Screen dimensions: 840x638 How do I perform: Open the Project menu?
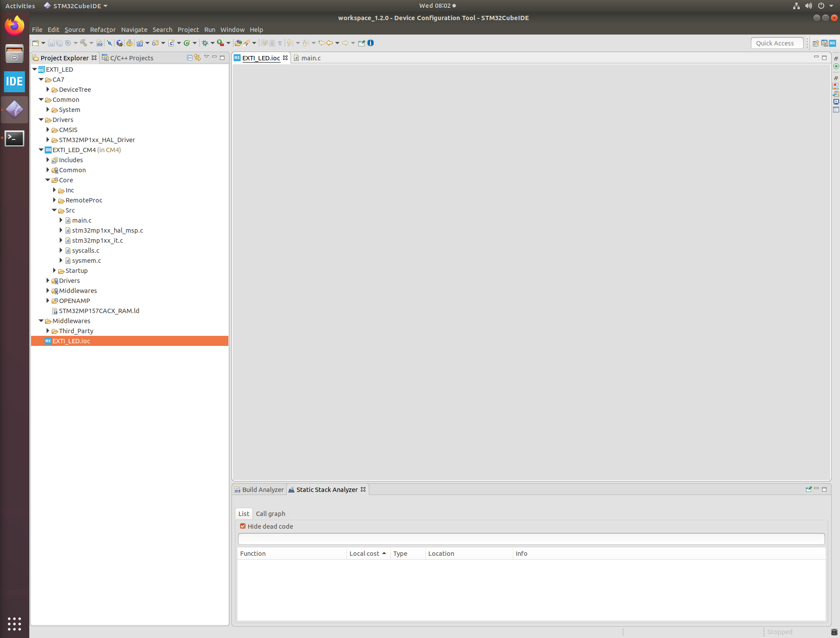pyautogui.click(x=188, y=30)
